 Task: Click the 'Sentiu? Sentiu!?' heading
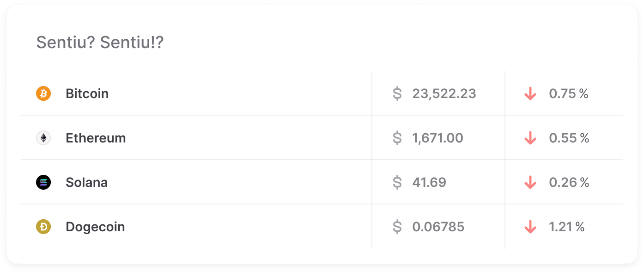[x=100, y=43]
